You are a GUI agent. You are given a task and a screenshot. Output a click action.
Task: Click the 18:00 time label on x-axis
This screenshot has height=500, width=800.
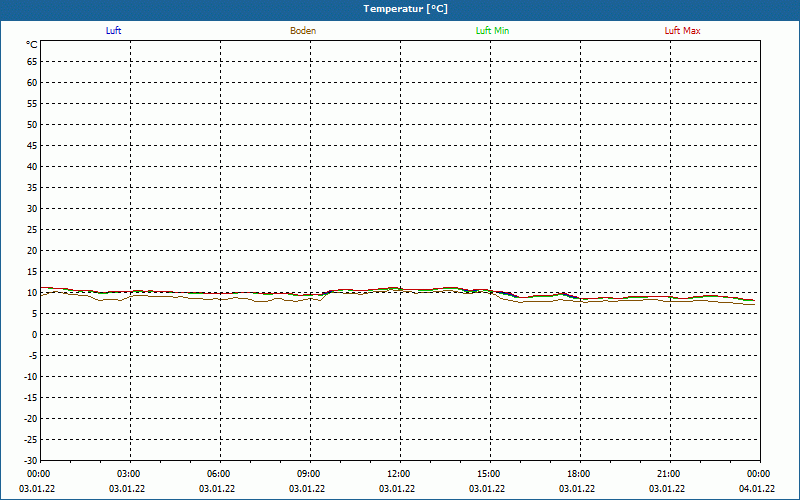coord(579,474)
